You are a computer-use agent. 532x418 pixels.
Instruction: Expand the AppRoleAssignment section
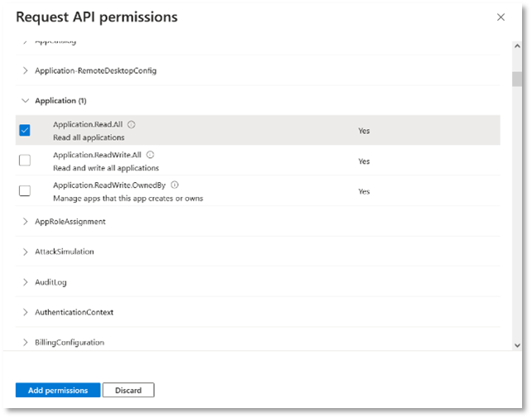point(25,222)
